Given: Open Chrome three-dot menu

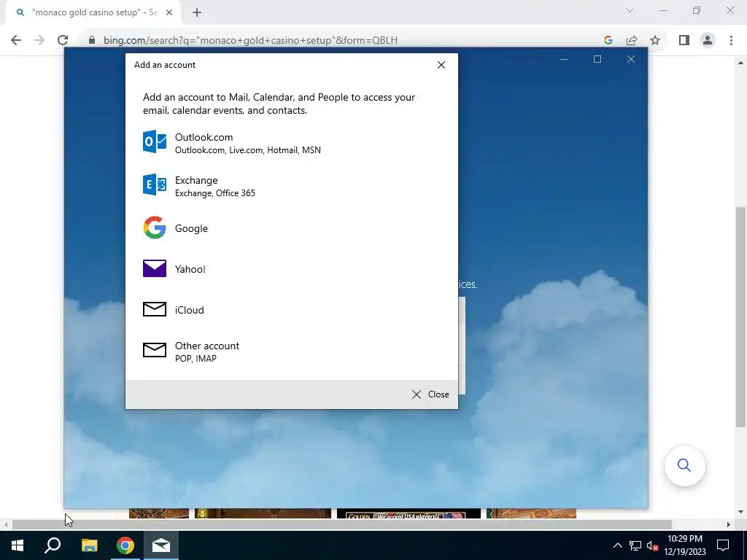Looking at the screenshot, I should click(x=731, y=40).
